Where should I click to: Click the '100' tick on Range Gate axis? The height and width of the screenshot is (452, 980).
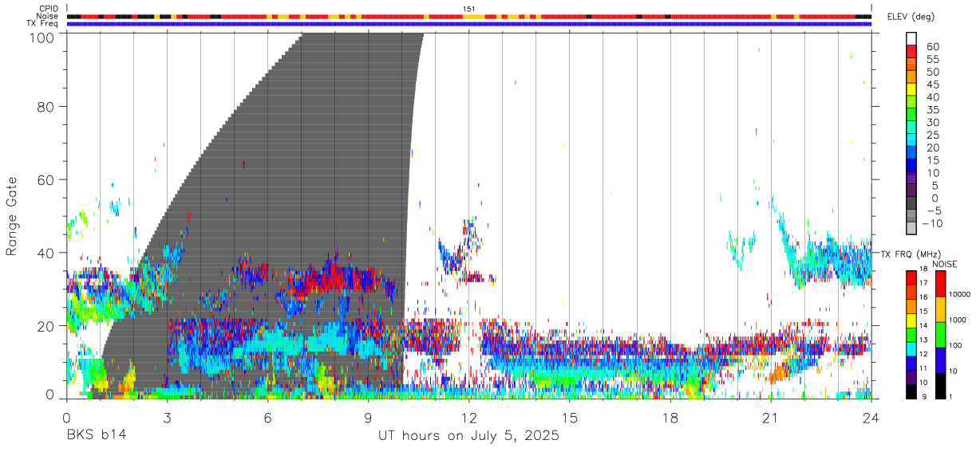(41, 37)
